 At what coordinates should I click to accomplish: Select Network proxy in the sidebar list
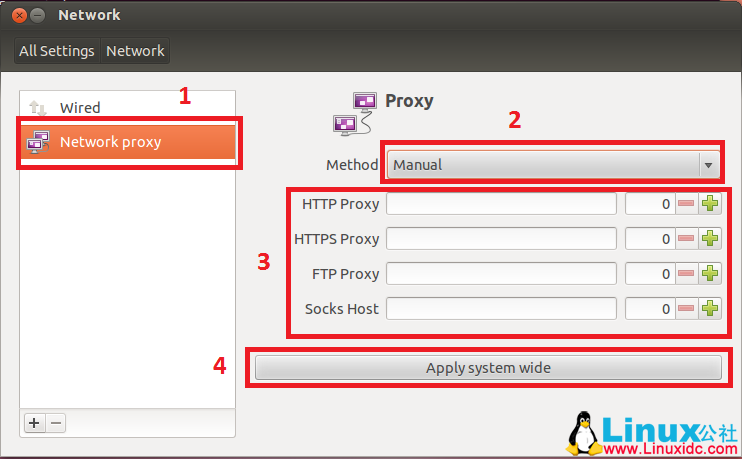[128, 142]
